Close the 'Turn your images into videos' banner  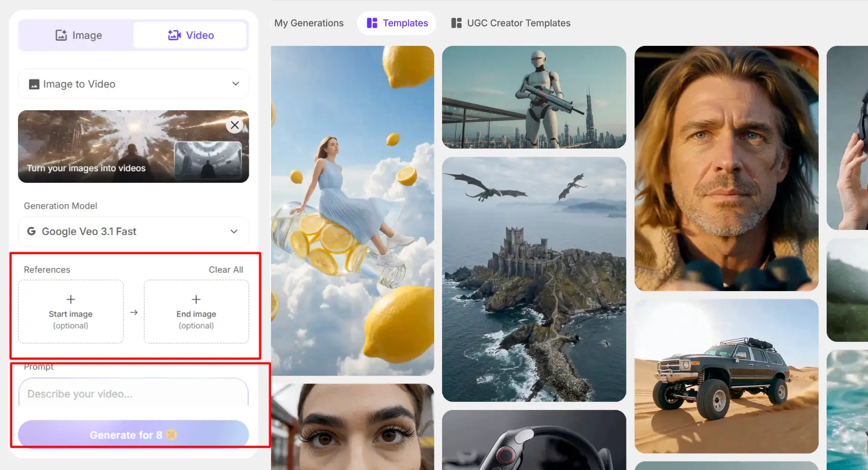pos(234,125)
